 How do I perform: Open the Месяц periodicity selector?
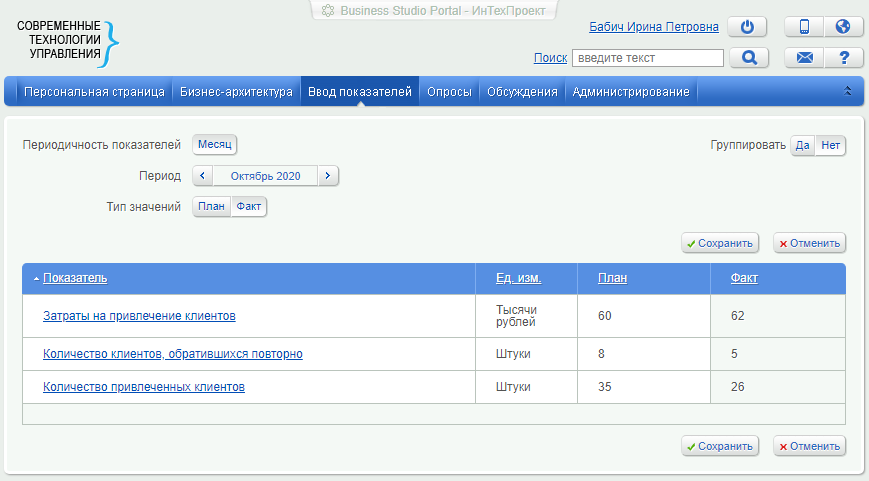214,145
